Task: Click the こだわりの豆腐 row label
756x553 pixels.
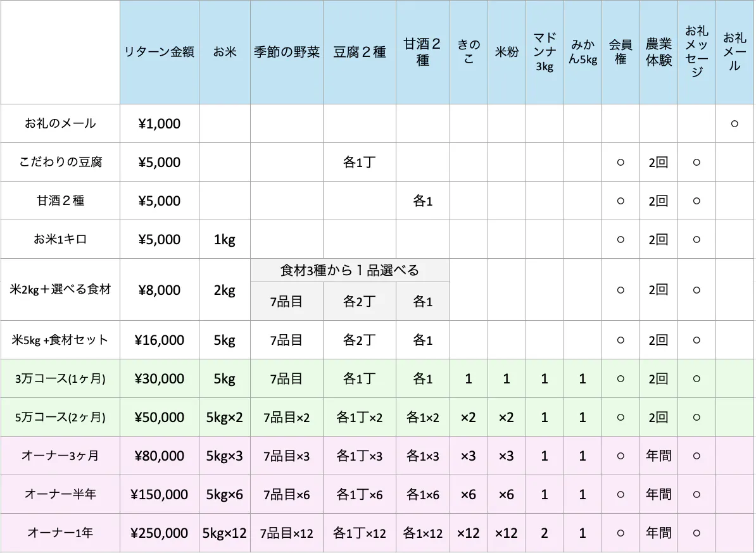Action: (60, 162)
